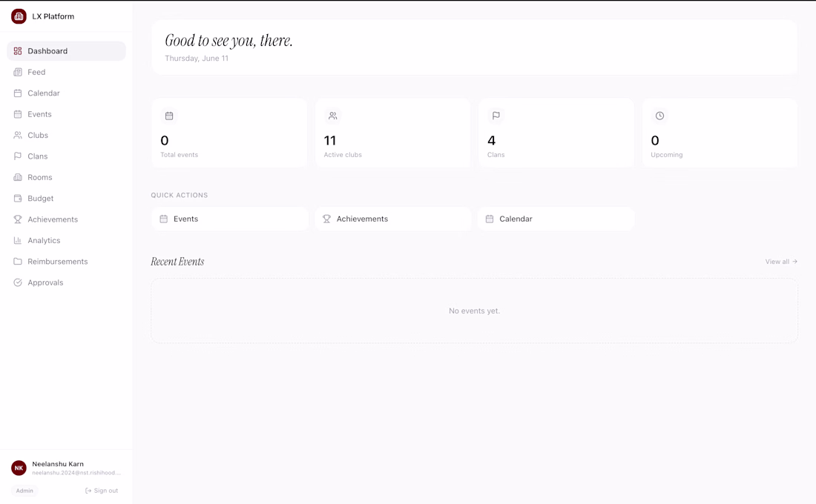This screenshot has width=816, height=504.
Task: Click the Dashboard grid icon in sidebar
Action: [x=18, y=51]
